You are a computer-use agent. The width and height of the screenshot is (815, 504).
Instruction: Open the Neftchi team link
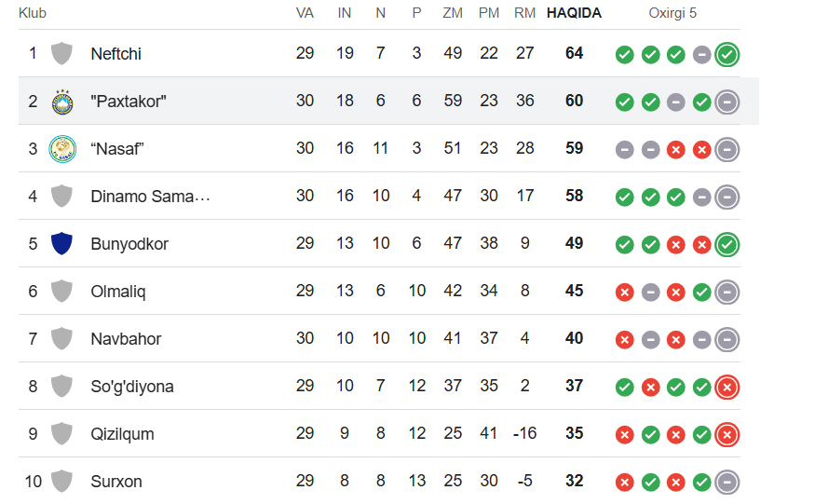pos(115,54)
